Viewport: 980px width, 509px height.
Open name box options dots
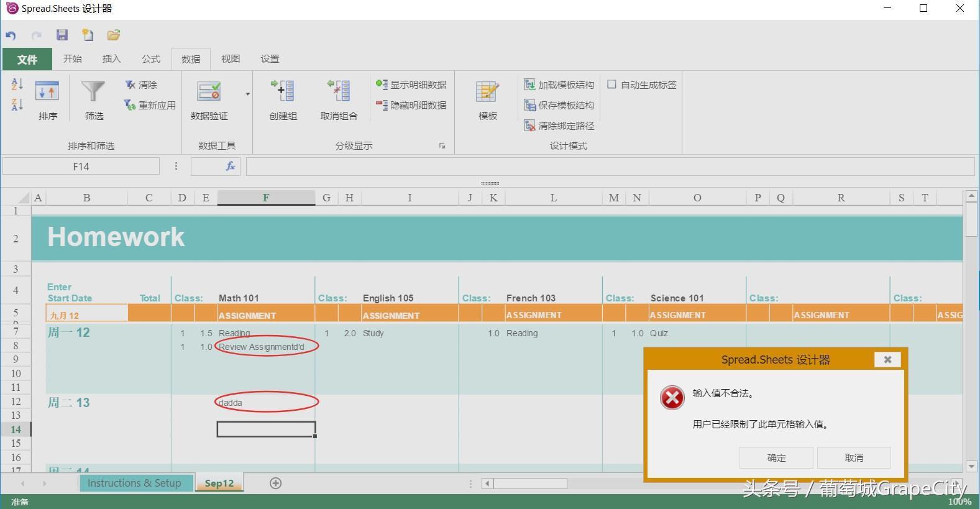176,167
